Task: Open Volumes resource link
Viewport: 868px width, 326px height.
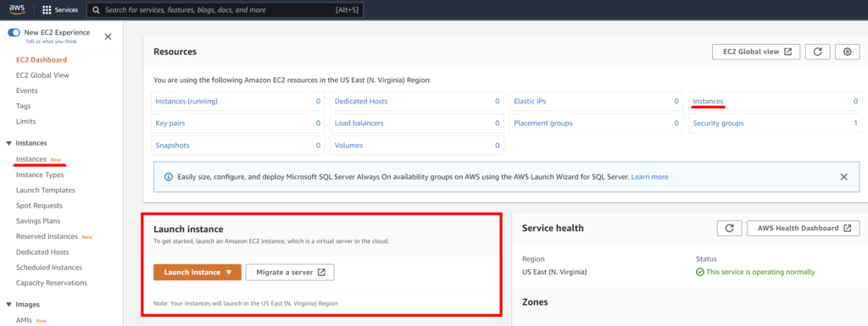Action: [x=348, y=146]
